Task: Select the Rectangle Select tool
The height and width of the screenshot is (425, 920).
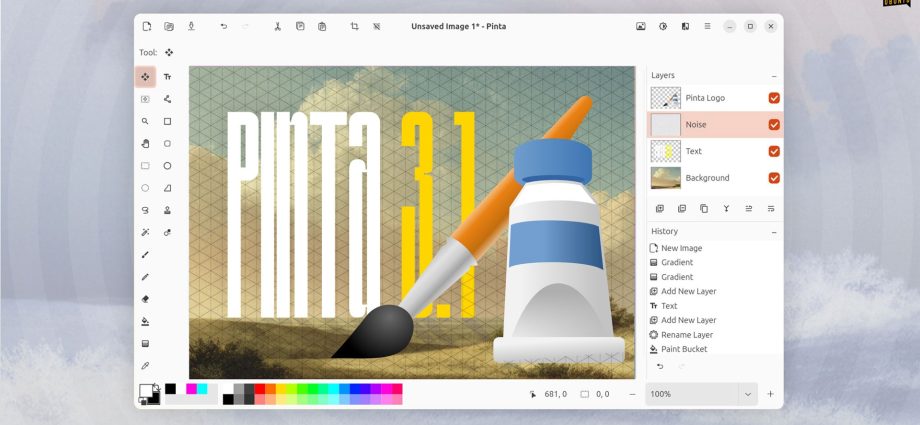Action: coord(145,166)
